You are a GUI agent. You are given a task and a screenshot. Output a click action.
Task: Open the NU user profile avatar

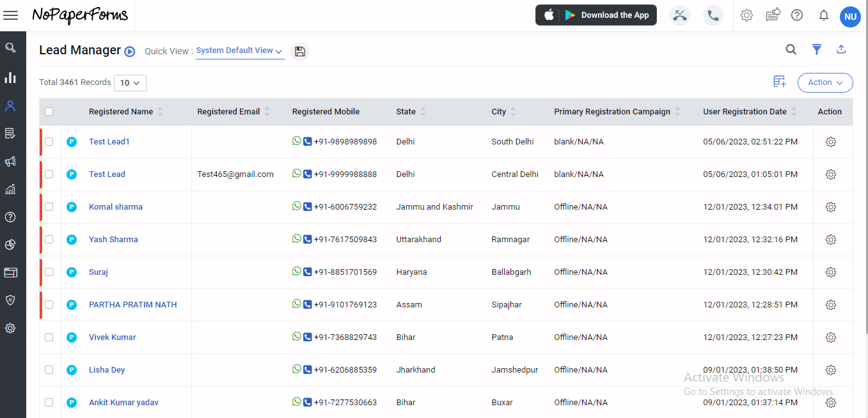coord(850,17)
